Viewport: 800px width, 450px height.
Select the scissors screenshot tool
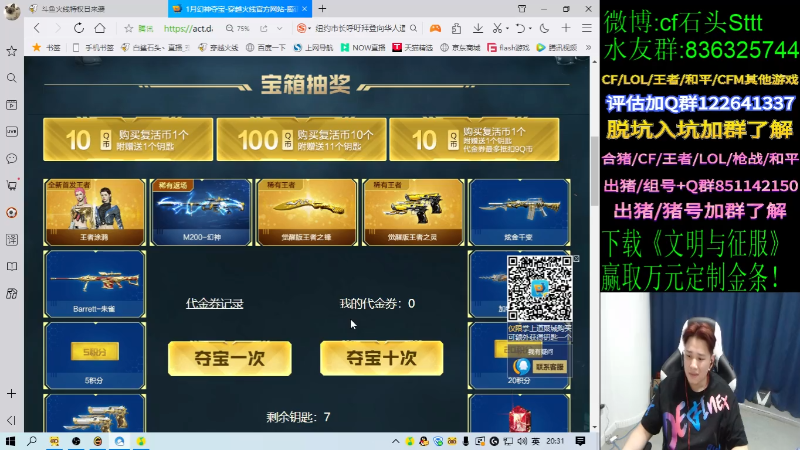497,29
